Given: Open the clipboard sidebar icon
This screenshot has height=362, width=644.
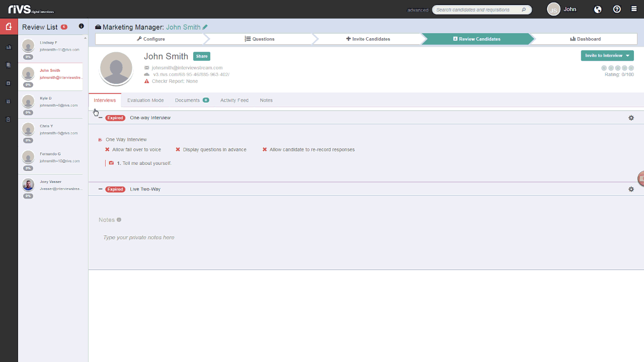Looking at the screenshot, I should [x=9, y=120].
